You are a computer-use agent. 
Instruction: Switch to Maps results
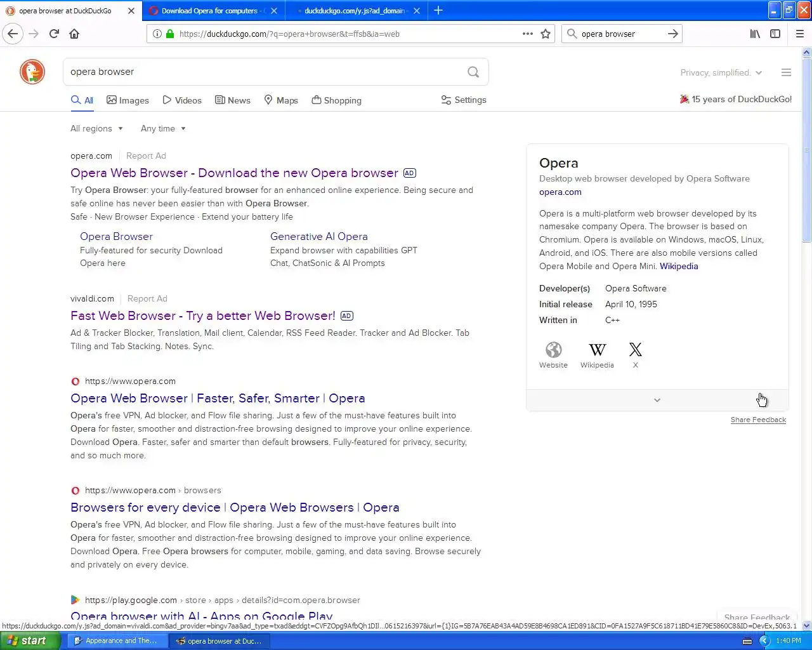tap(281, 100)
